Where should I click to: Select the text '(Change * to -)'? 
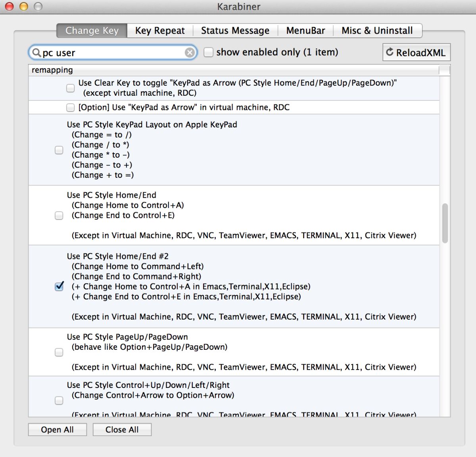pos(100,155)
